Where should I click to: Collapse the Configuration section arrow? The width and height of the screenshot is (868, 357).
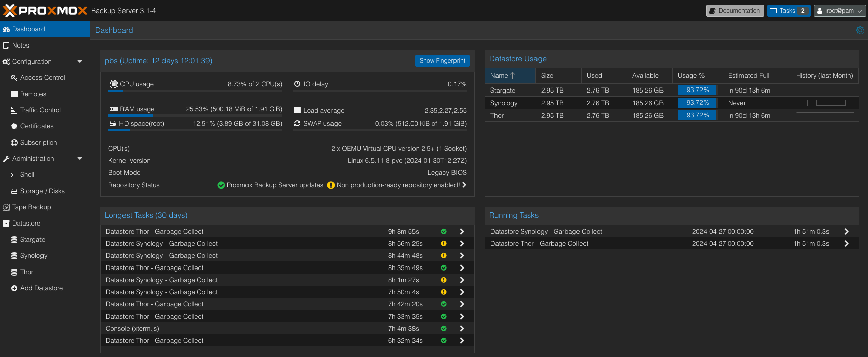pos(80,62)
